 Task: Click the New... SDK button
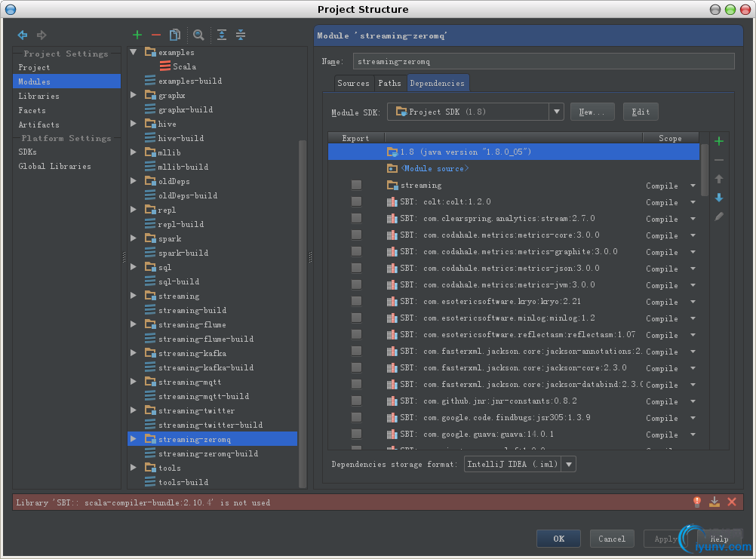592,112
